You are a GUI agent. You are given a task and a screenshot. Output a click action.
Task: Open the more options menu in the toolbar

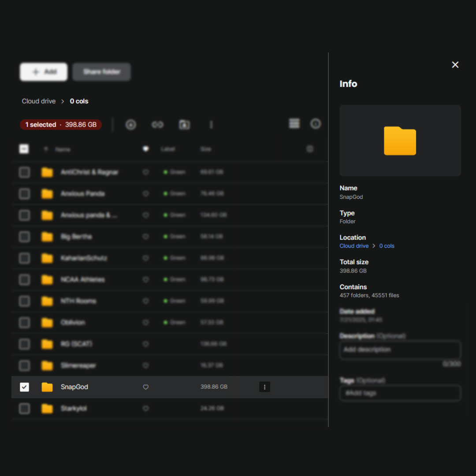coord(211,125)
